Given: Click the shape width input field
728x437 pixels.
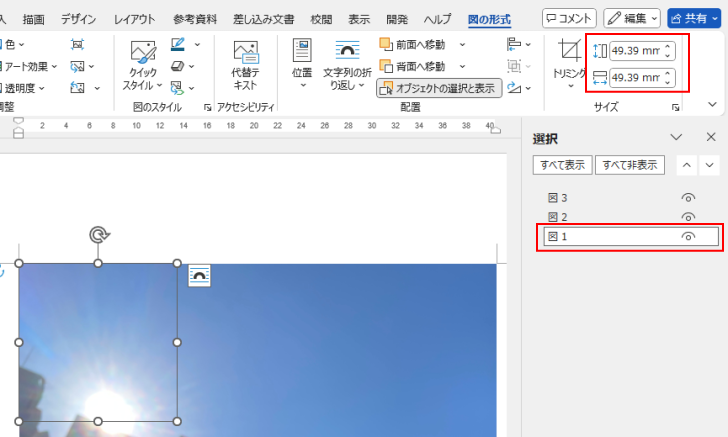Looking at the screenshot, I should tap(636, 78).
